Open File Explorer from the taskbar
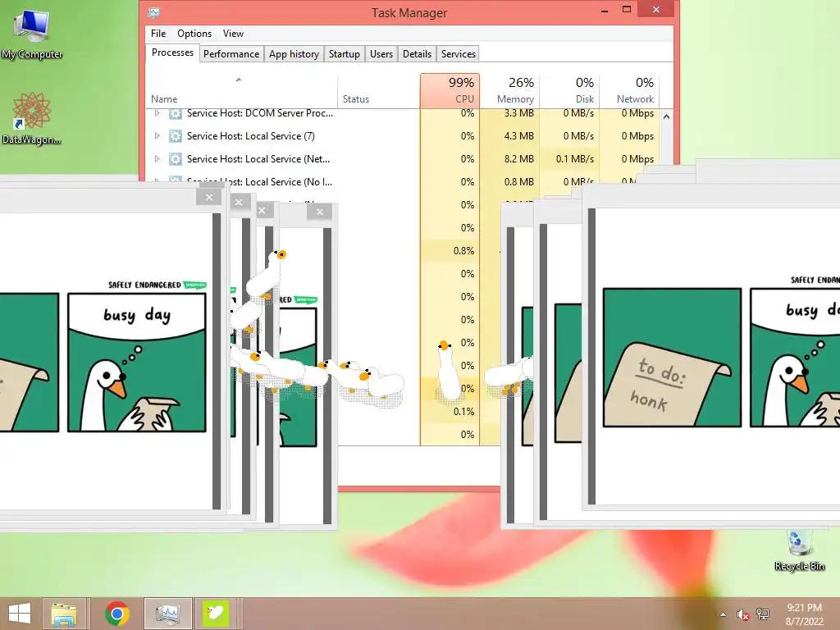 (x=64, y=614)
